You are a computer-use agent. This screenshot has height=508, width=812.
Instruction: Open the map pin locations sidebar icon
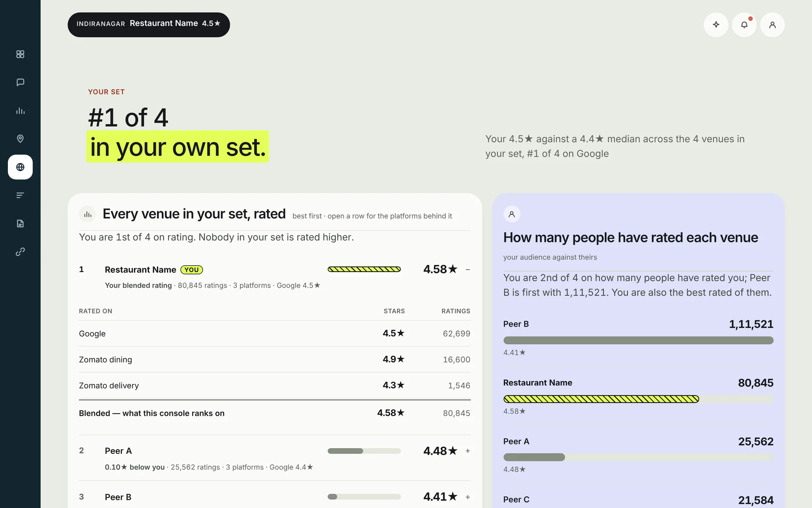20,139
